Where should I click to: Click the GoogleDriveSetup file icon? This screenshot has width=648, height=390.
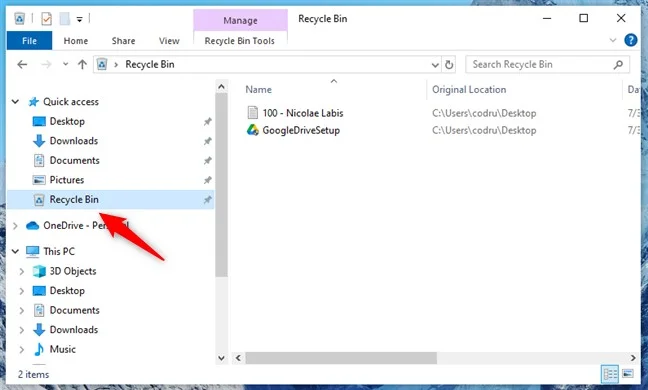point(253,130)
